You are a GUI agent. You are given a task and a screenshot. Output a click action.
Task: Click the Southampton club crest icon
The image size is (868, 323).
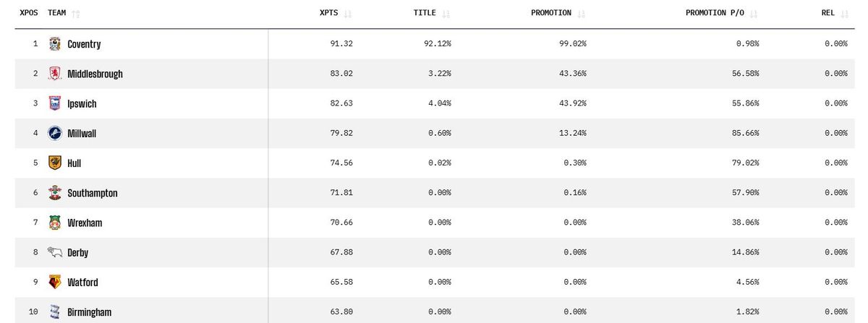[x=55, y=193]
